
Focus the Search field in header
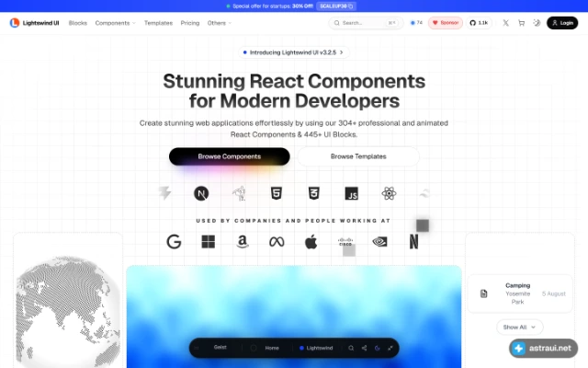tap(366, 23)
